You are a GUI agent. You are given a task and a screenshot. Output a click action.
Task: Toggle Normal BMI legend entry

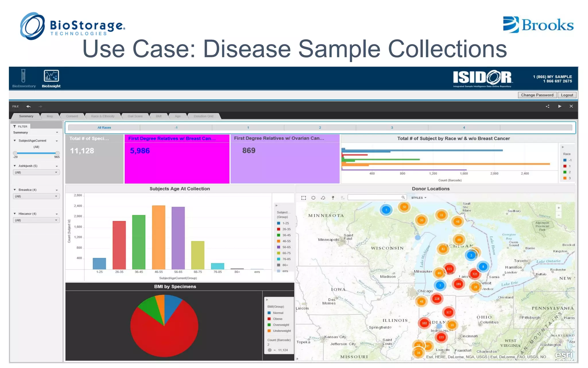(275, 313)
